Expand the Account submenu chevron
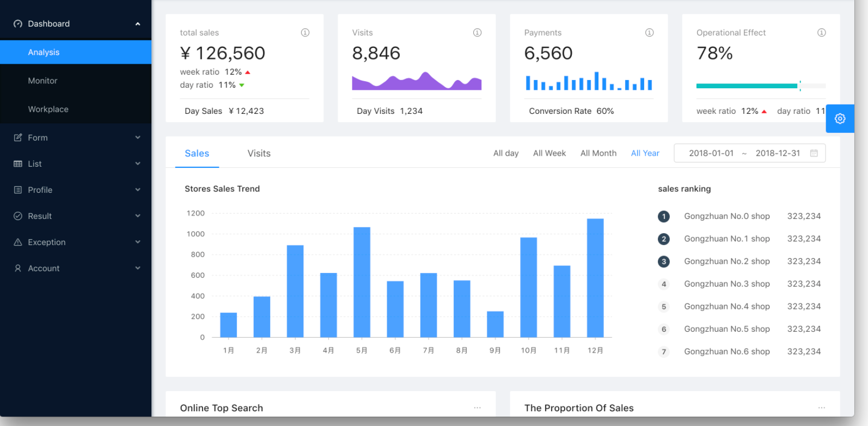 [138, 269]
